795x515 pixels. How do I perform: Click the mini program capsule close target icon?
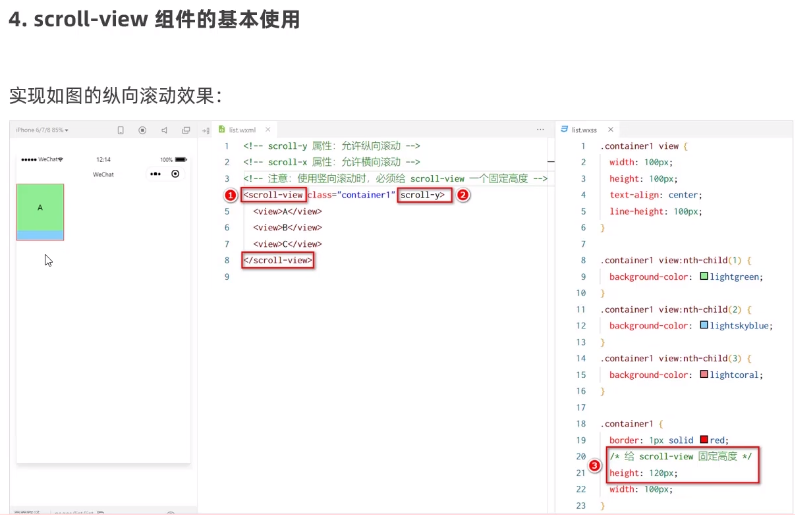[175, 174]
